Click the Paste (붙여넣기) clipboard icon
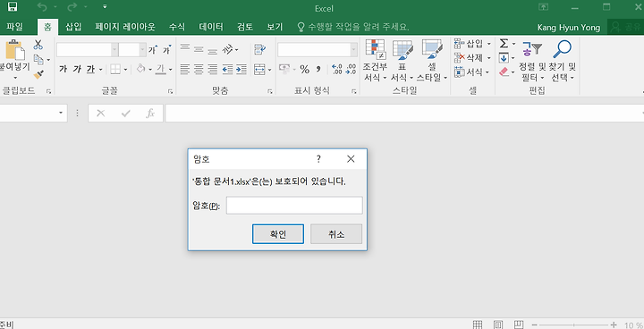This screenshot has height=329, width=644. click(15, 50)
